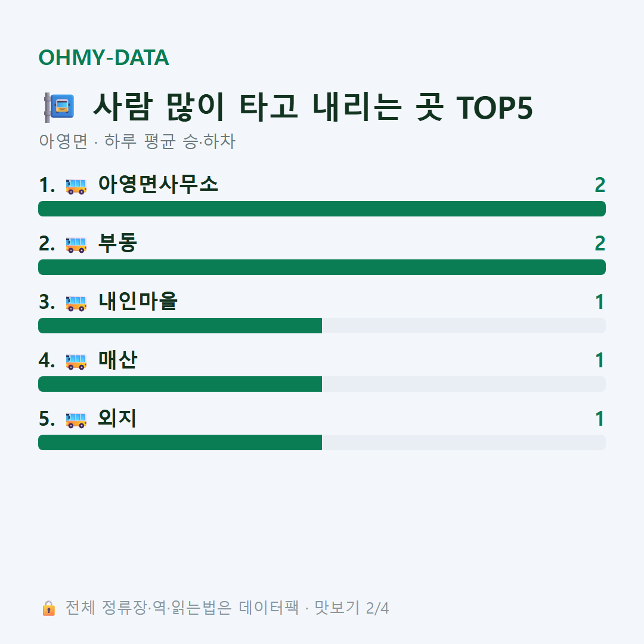644x644 pixels.
Task: Click the bus icon next to 내인마을
Action: pos(76,303)
